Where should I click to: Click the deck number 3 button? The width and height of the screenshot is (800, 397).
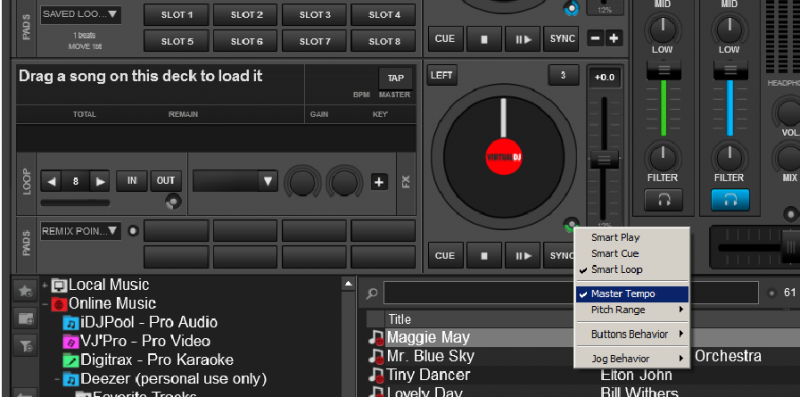click(563, 76)
